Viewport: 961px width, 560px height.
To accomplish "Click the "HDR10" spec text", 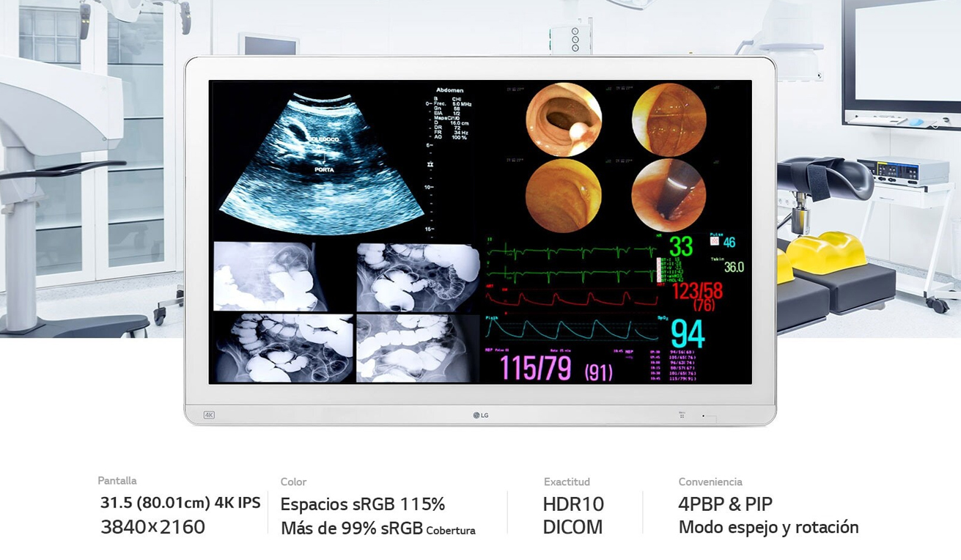I will (573, 504).
